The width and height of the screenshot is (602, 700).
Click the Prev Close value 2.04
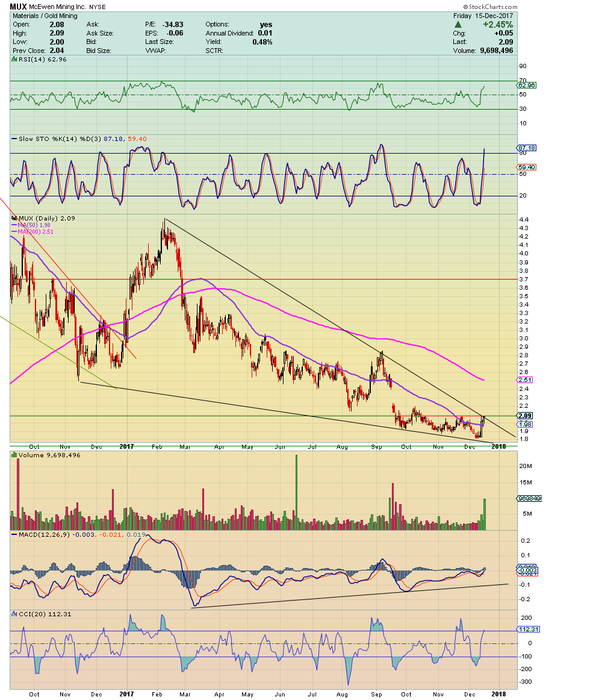[57, 51]
